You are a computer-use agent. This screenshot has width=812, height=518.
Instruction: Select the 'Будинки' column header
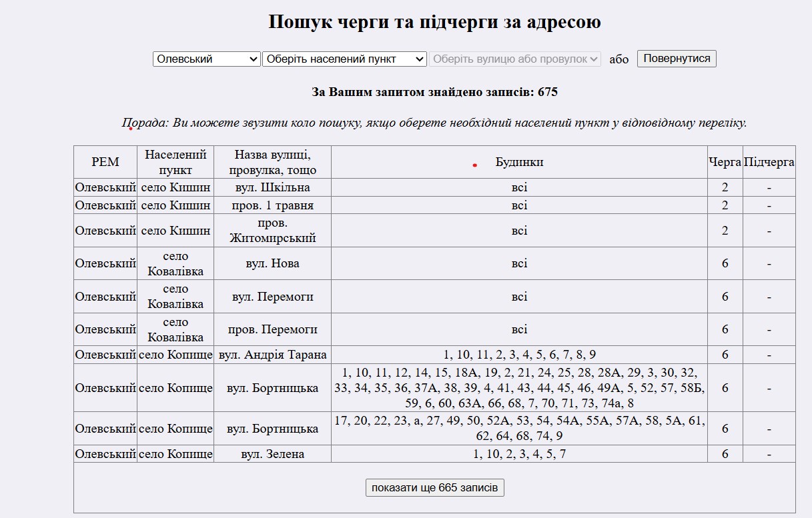coord(519,162)
